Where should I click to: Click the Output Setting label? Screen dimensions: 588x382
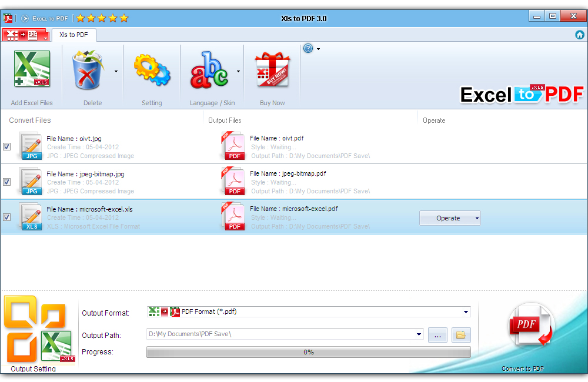[34, 368]
